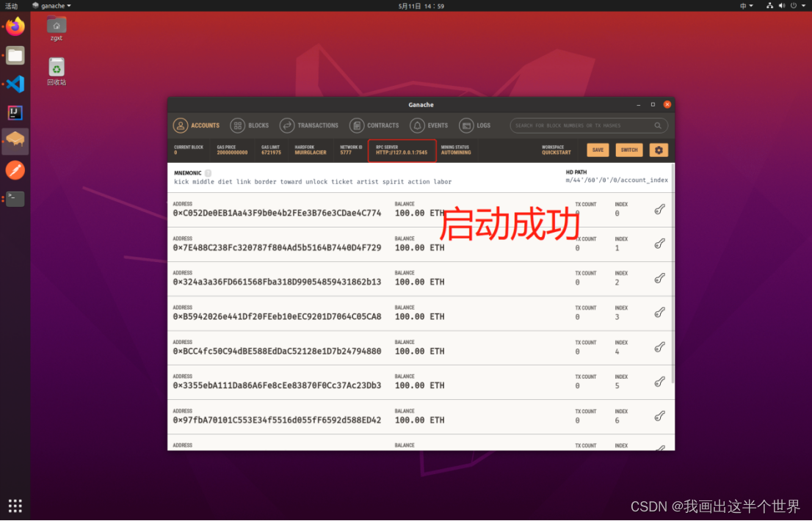The height and width of the screenshot is (521, 812).
Task: Click the accounts list scrollbar
Action: point(673,274)
